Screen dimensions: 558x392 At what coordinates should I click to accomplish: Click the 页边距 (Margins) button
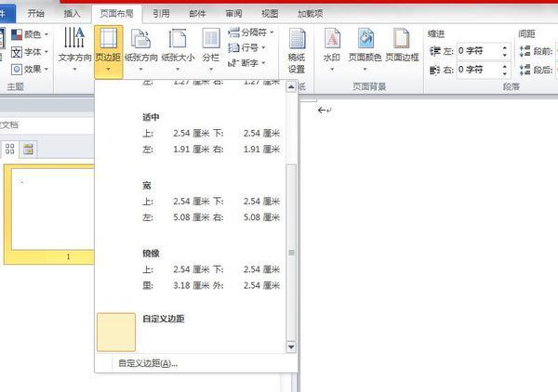(x=108, y=49)
